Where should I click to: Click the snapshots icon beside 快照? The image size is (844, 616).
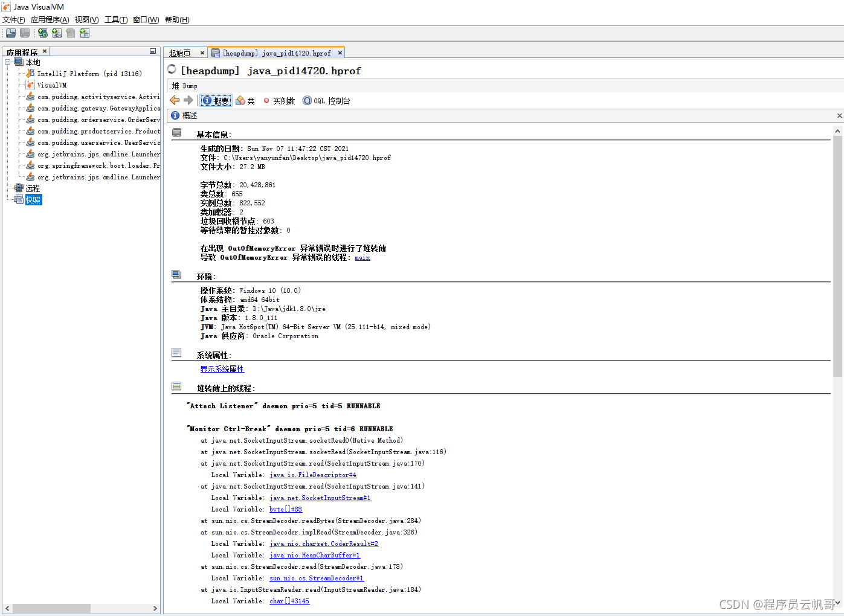click(19, 199)
